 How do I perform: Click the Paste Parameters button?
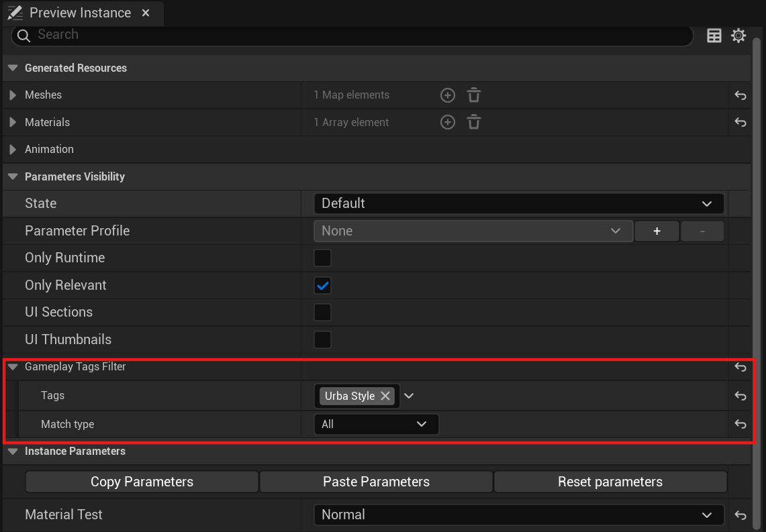[x=376, y=482]
